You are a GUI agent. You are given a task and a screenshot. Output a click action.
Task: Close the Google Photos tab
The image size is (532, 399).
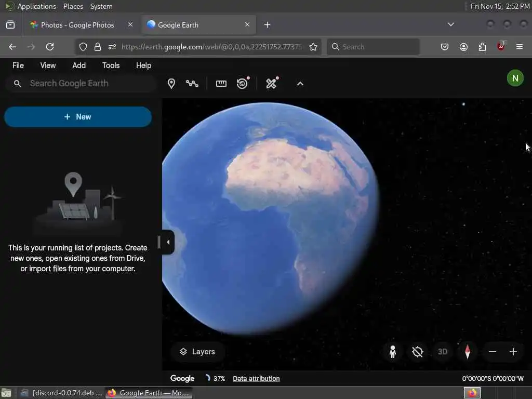point(130,24)
